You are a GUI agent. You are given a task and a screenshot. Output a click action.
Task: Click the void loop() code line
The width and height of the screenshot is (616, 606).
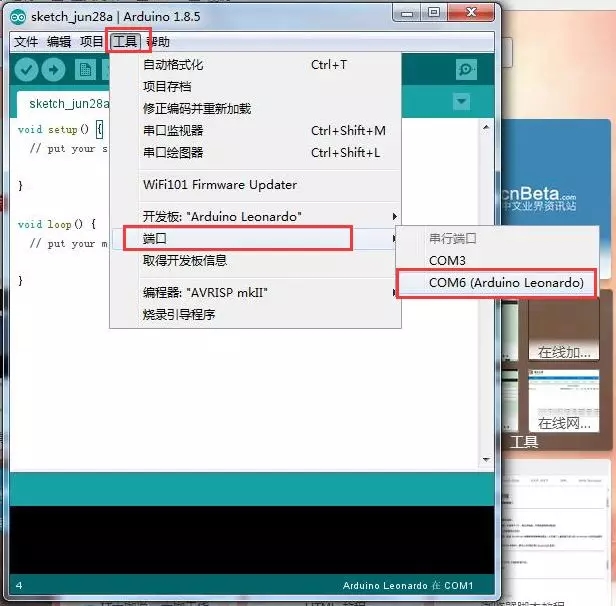(x=57, y=224)
